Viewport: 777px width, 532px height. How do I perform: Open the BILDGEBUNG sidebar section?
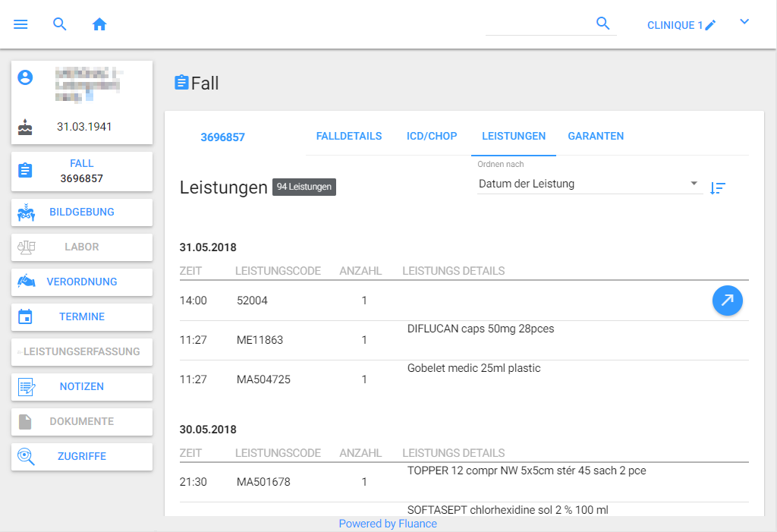tap(82, 212)
